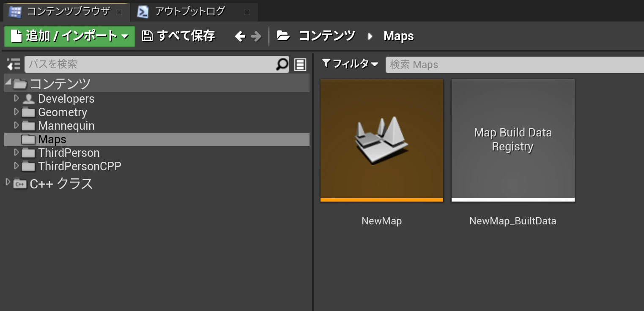
Task: Click the C++ folder icon in tree
Action: pyautogui.click(x=19, y=184)
